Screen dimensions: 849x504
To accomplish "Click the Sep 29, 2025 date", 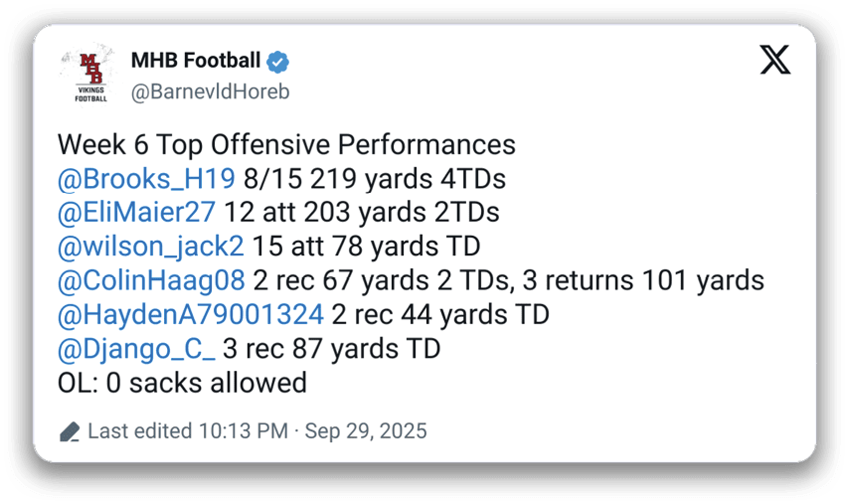I will pos(366,431).
